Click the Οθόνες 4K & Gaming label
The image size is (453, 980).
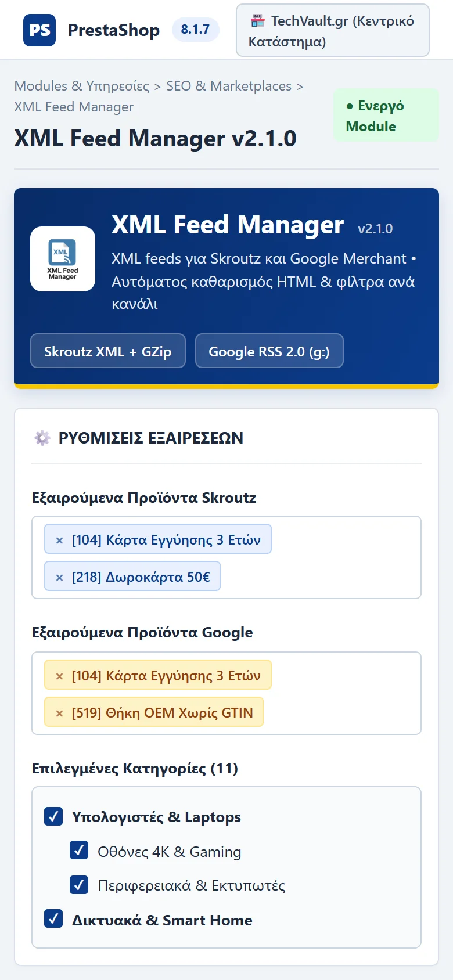pyautogui.click(x=170, y=852)
